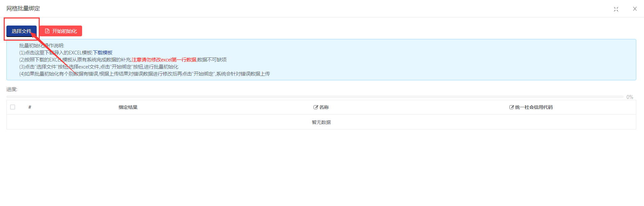Click the # index column header
The height and width of the screenshot is (206, 644).
point(30,107)
